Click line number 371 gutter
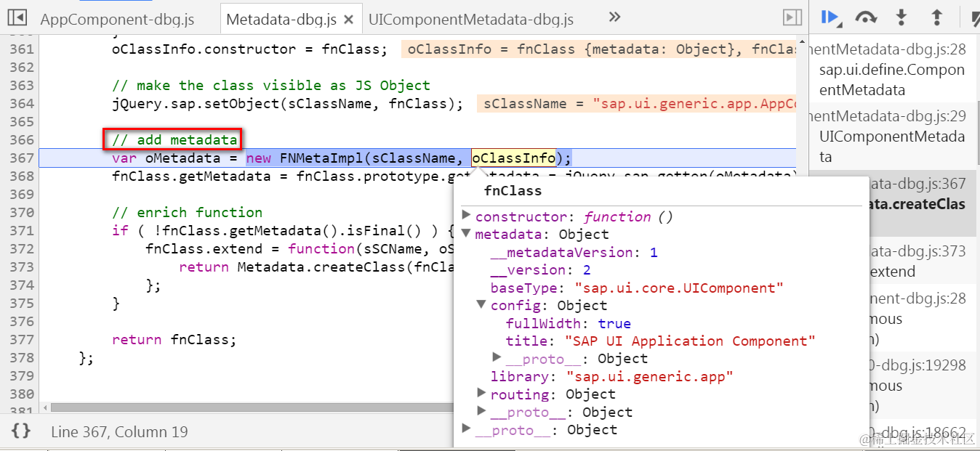The width and height of the screenshot is (980, 451). tap(22, 230)
